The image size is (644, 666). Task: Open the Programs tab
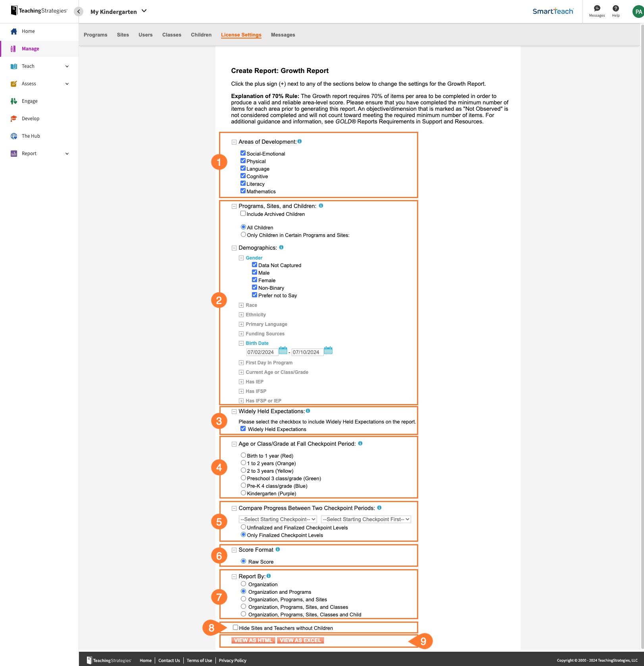[x=95, y=35]
